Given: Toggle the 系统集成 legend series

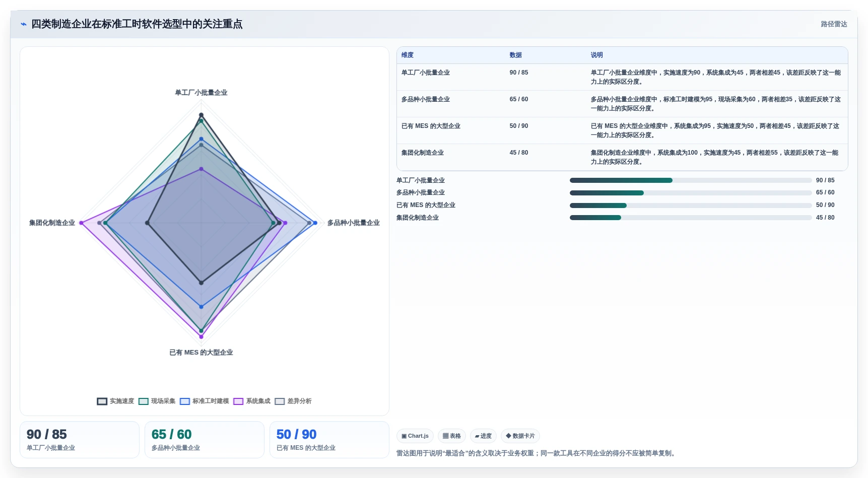Looking at the screenshot, I should coord(252,401).
